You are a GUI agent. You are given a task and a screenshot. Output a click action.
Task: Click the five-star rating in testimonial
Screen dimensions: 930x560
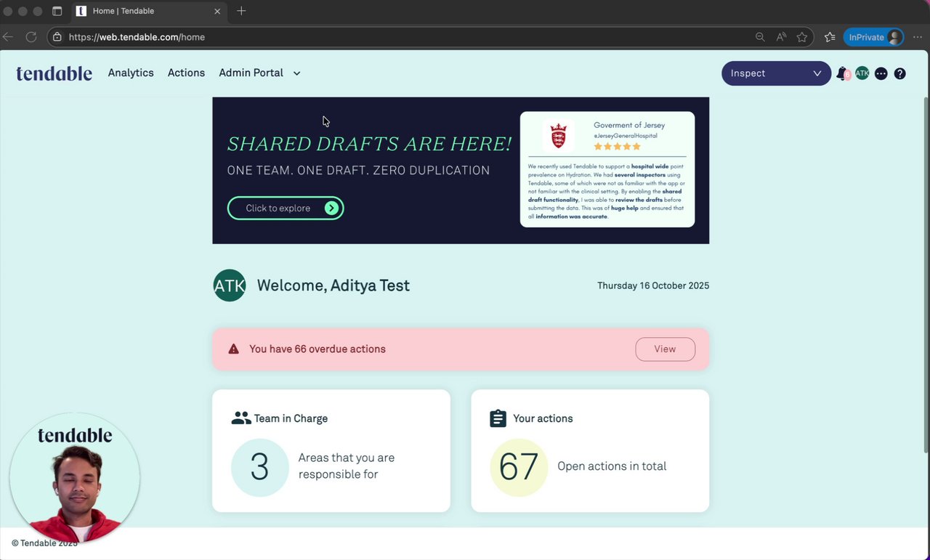click(x=618, y=147)
